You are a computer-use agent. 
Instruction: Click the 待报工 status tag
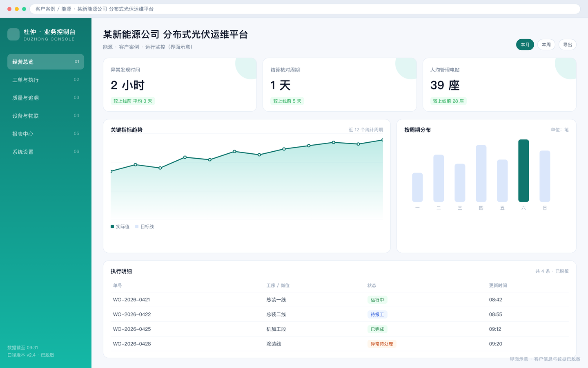click(x=377, y=314)
